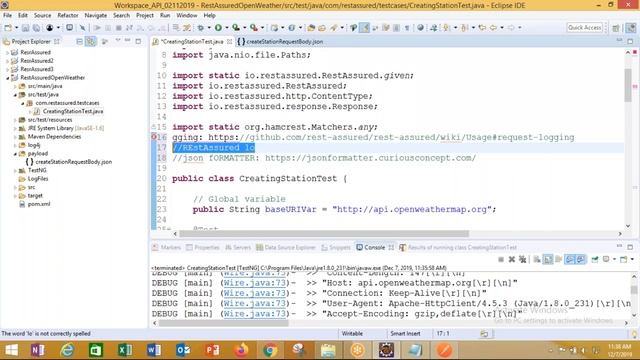
Task: Toggle Show Whitespace Characters in the toolbar
Action: pyautogui.click(x=407, y=28)
